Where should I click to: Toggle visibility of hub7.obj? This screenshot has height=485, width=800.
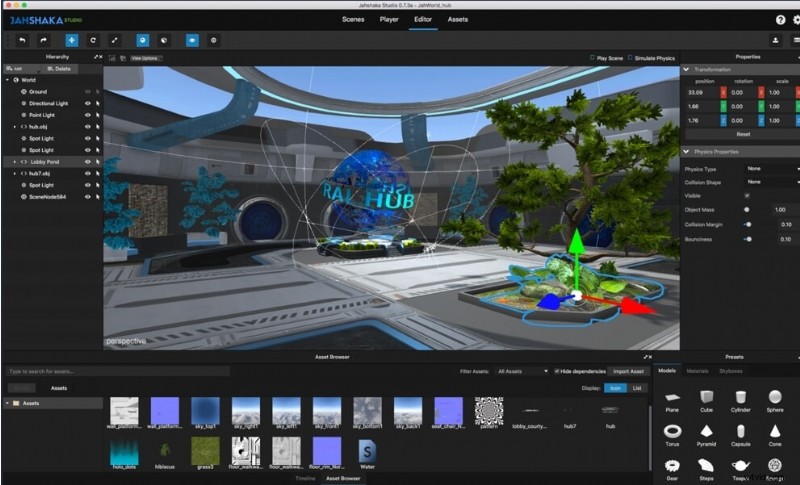pos(88,174)
